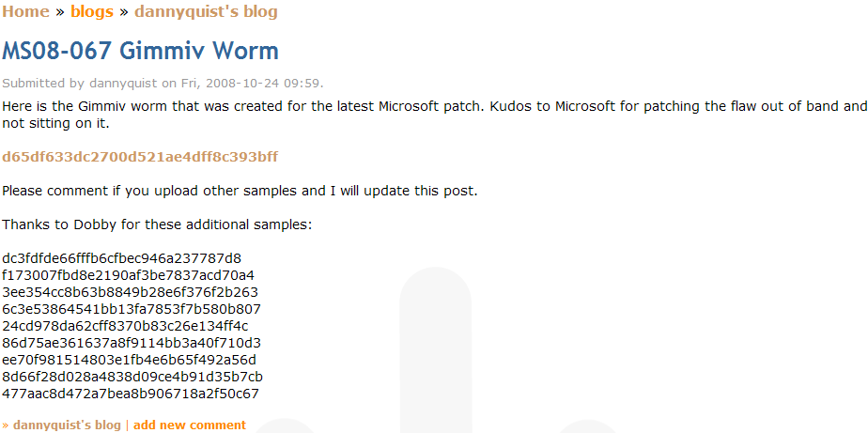Click the hash starting with 3ee354cc
The height and width of the screenshot is (433, 868).
point(130,292)
